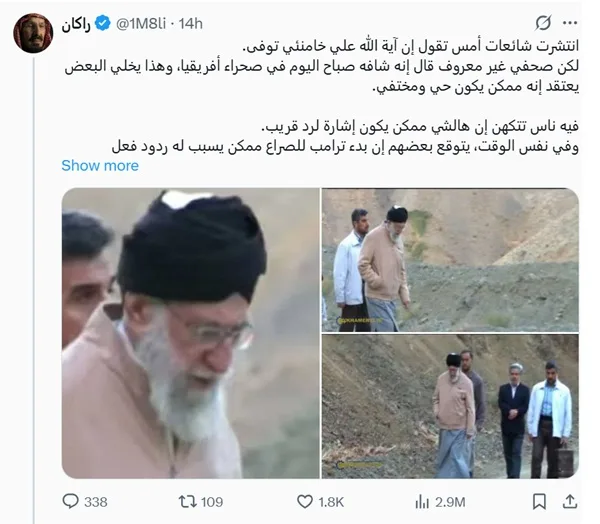Share the post using the upload arrow icon
This screenshot has width=600, height=524.
point(570,502)
